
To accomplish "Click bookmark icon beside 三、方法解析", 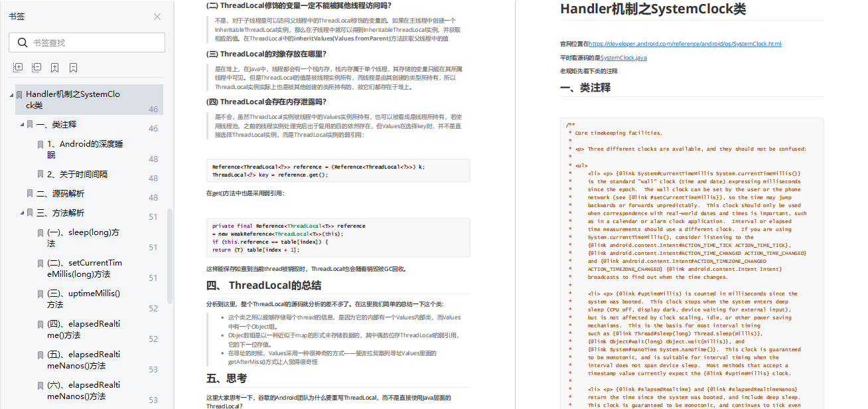I will 30,213.
